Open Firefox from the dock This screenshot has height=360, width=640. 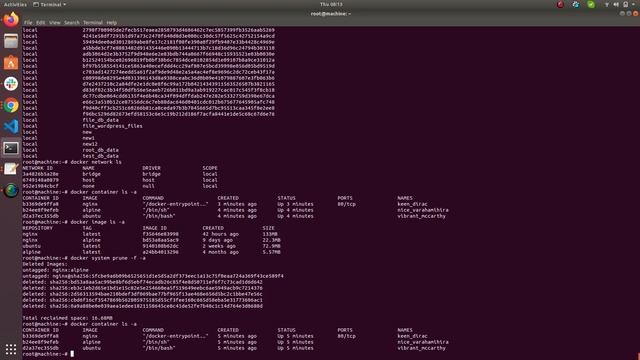pos(11,19)
